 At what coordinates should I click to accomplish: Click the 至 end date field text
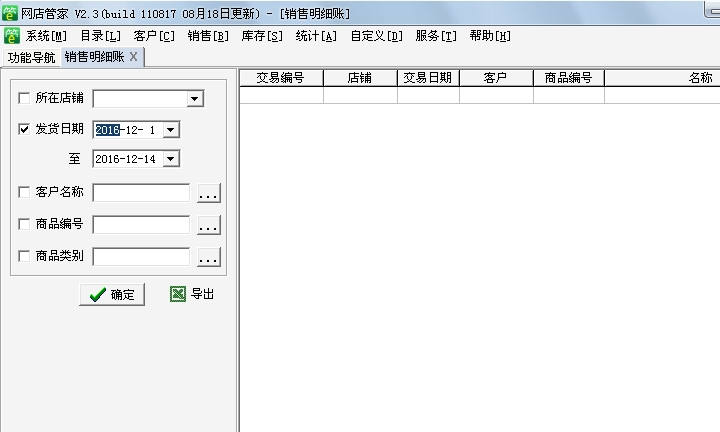point(125,159)
